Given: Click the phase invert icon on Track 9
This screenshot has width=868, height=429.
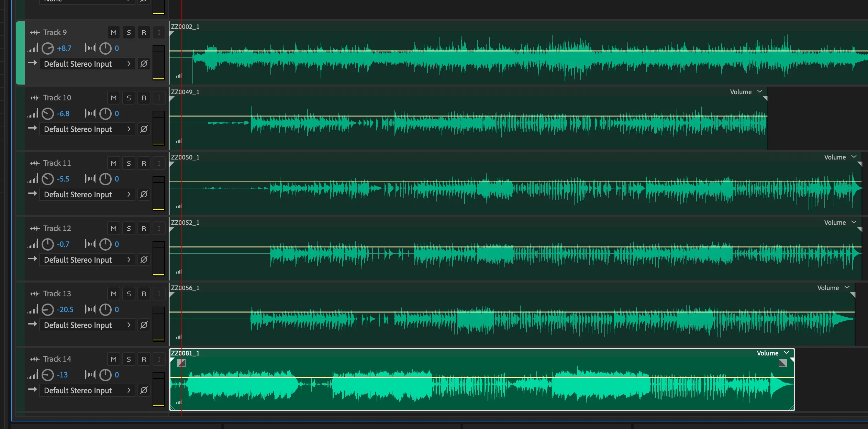Looking at the screenshot, I should 144,64.
